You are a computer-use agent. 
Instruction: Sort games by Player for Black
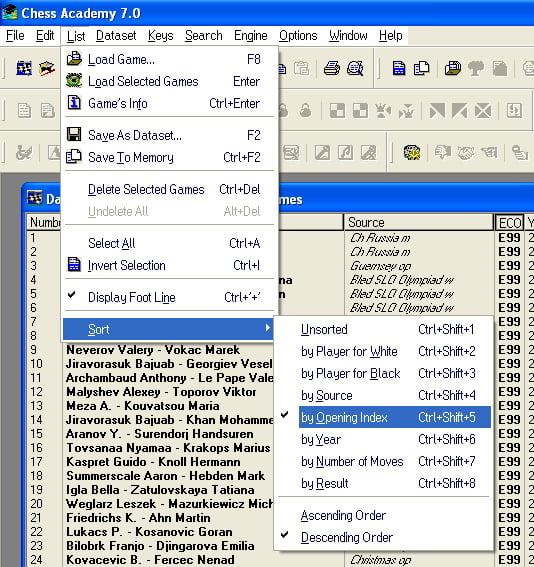[x=384, y=374]
